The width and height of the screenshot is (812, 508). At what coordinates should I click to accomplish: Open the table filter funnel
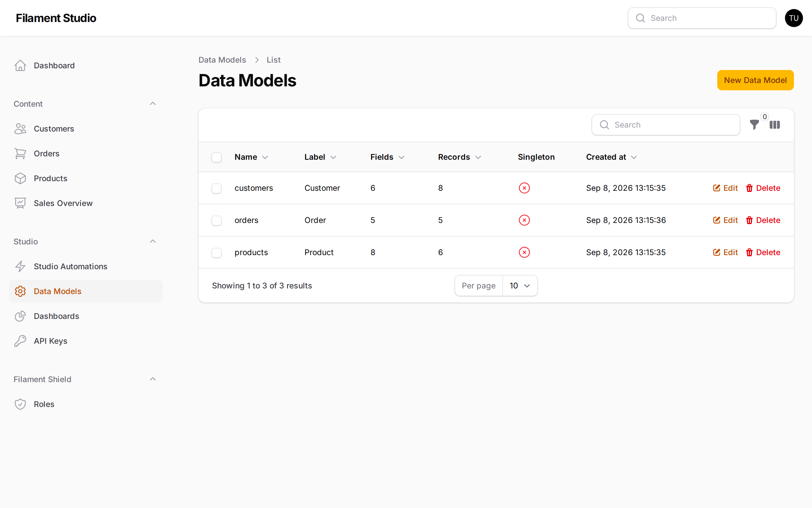754,125
